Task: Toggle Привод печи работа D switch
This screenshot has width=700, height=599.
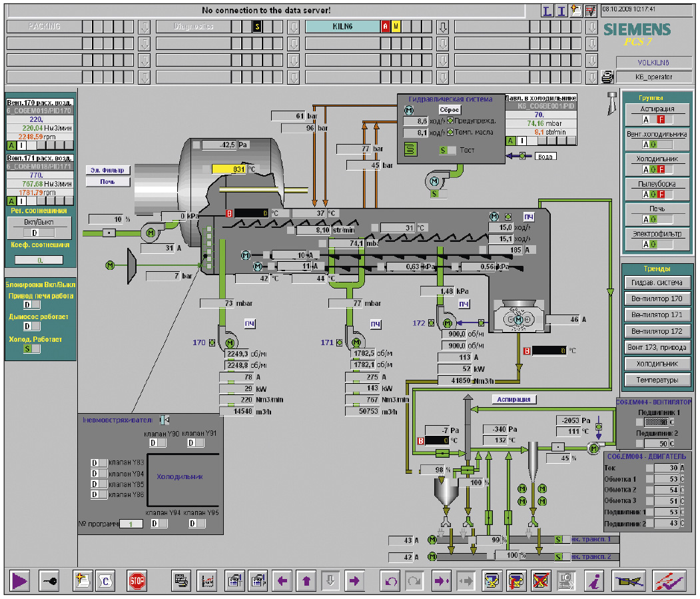Action: [x=32, y=304]
